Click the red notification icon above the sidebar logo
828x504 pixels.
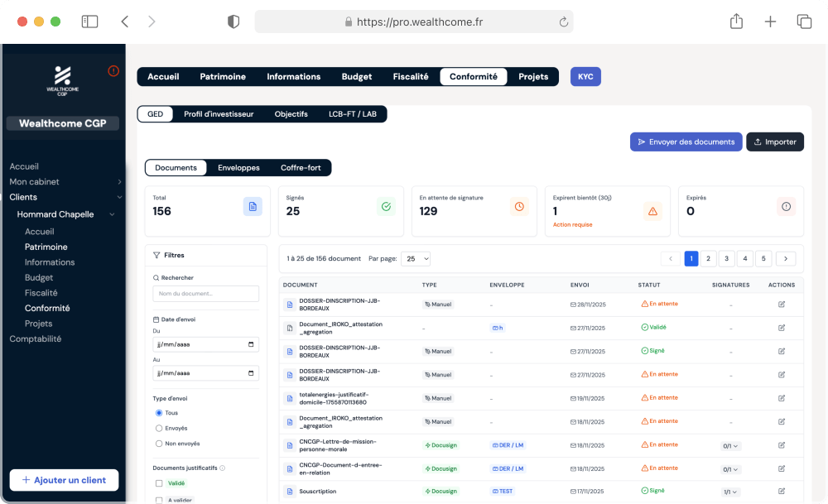113,71
